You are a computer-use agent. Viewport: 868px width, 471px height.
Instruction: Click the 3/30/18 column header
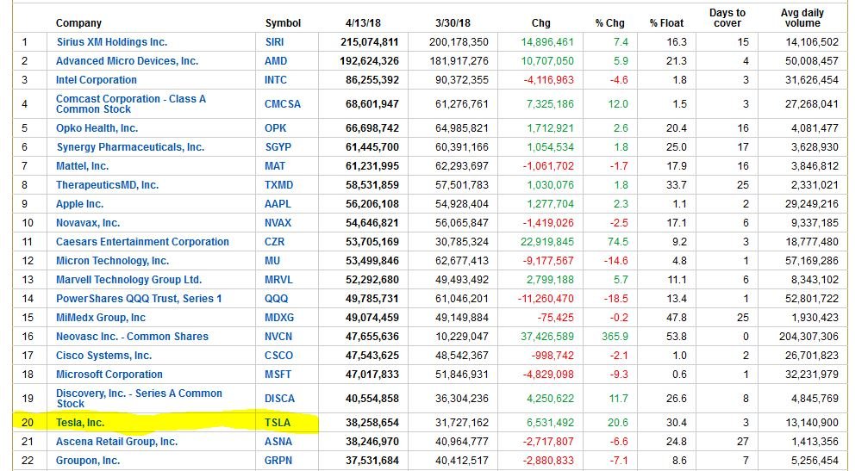(x=453, y=23)
